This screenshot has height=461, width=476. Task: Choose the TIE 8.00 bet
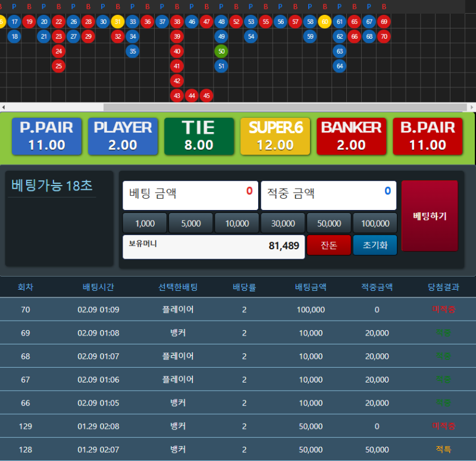click(199, 136)
